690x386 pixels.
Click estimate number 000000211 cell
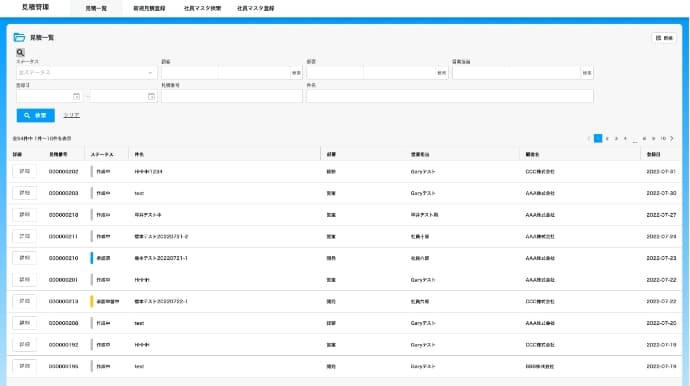63,236
